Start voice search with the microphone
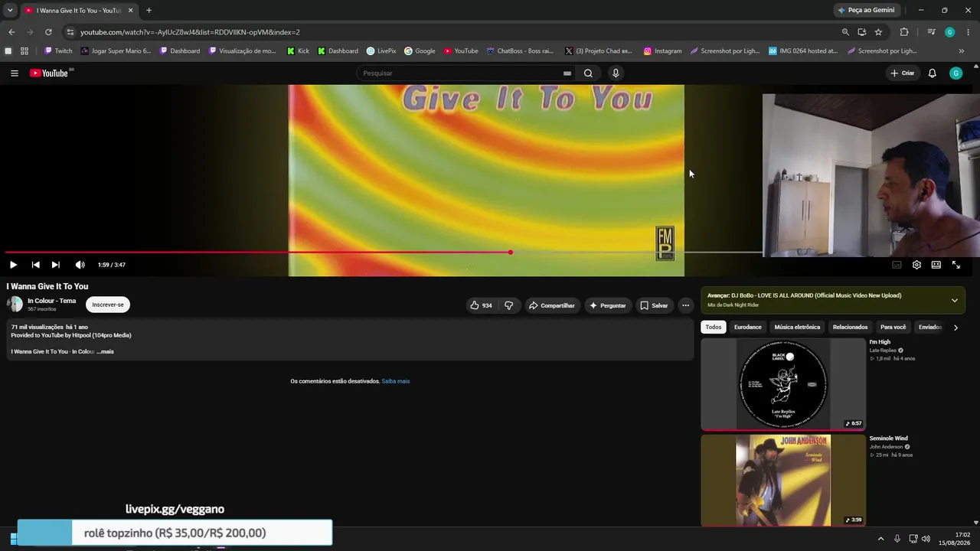 point(616,73)
